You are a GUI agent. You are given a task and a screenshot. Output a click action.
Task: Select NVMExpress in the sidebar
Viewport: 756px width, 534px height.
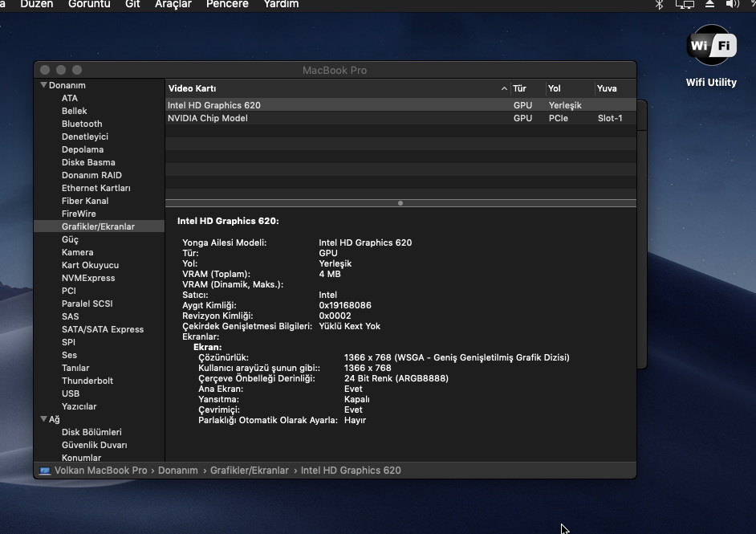(x=88, y=278)
